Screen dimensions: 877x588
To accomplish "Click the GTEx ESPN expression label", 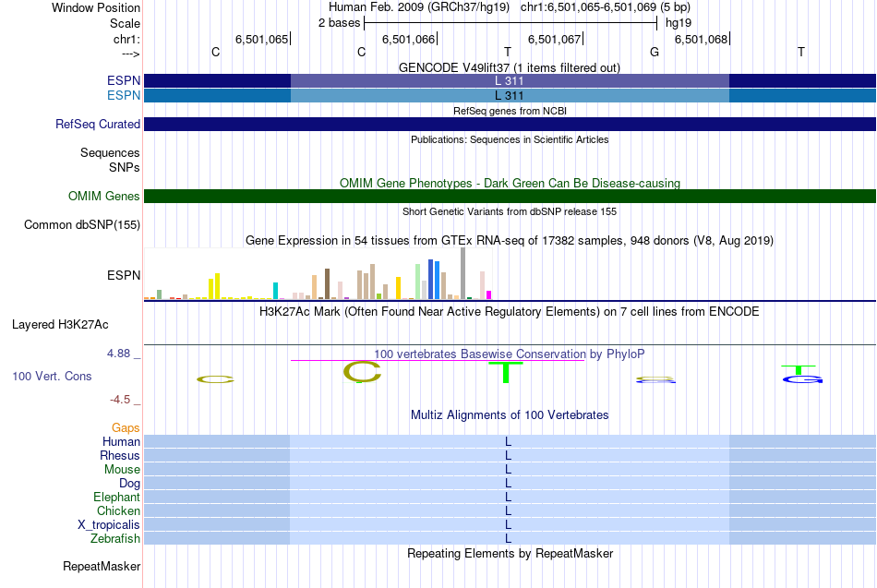I will click(x=124, y=275).
